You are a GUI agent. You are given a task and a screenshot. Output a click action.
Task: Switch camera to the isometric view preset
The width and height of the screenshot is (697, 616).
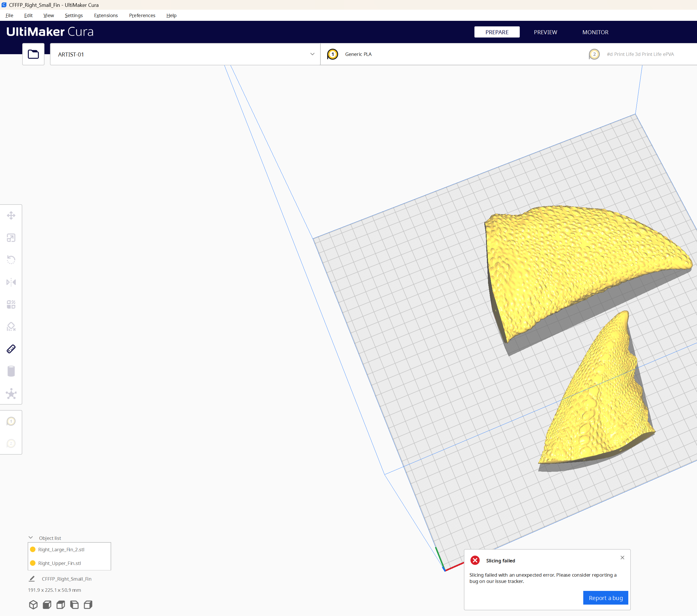(33, 604)
